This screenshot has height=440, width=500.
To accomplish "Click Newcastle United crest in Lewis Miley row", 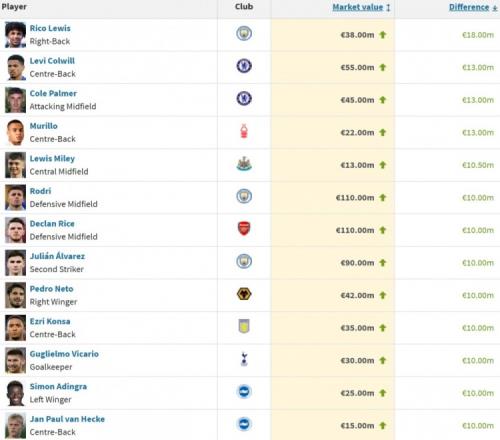I will 244,164.
